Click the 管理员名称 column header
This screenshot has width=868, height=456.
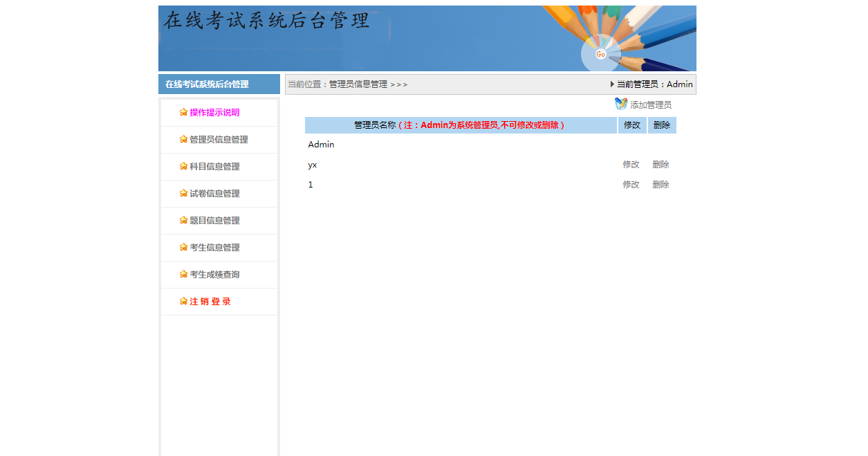tap(461, 125)
